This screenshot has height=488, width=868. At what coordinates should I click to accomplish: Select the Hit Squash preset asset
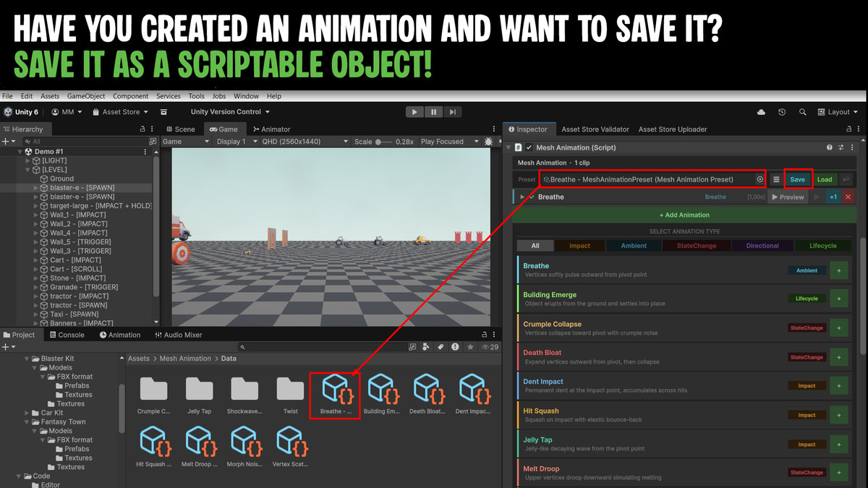click(x=153, y=448)
